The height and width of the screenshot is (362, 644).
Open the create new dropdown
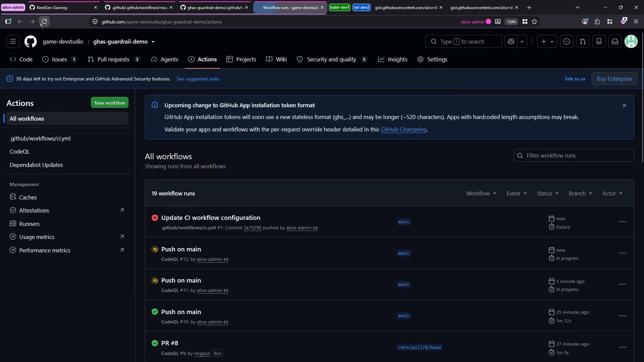547,42
